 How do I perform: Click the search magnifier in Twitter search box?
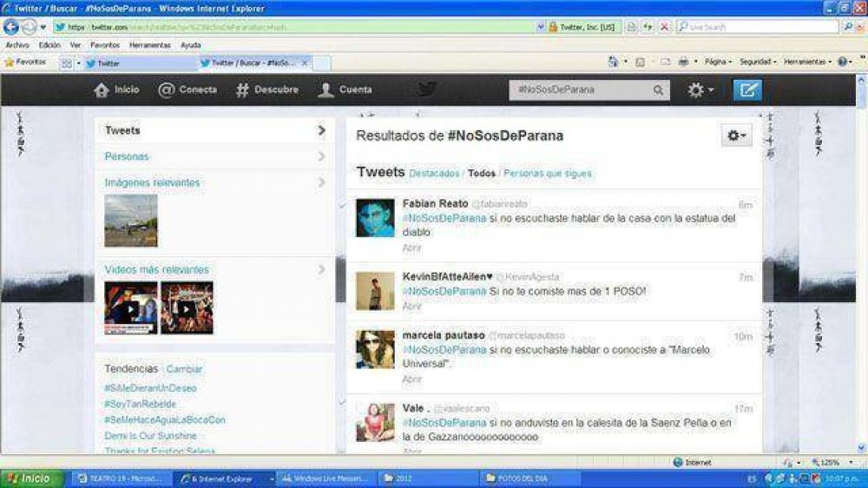click(x=658, y=90)
